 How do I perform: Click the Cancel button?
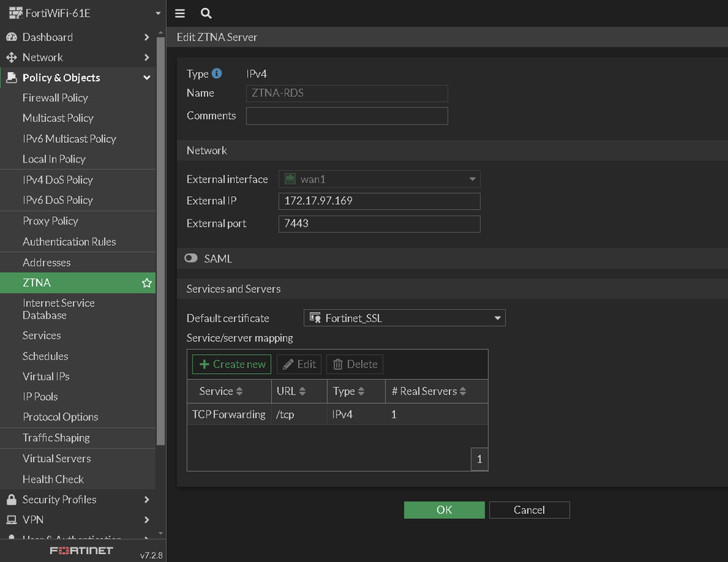click(529, 510)
